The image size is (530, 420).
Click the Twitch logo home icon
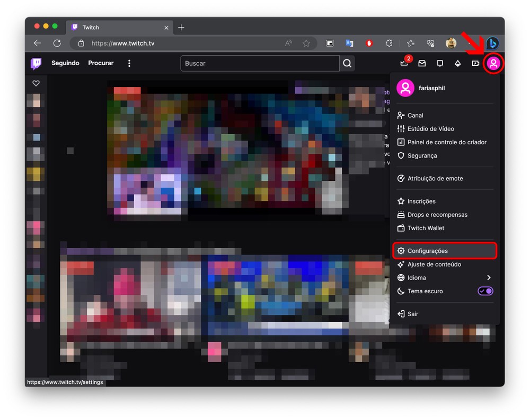pos(36,64)
